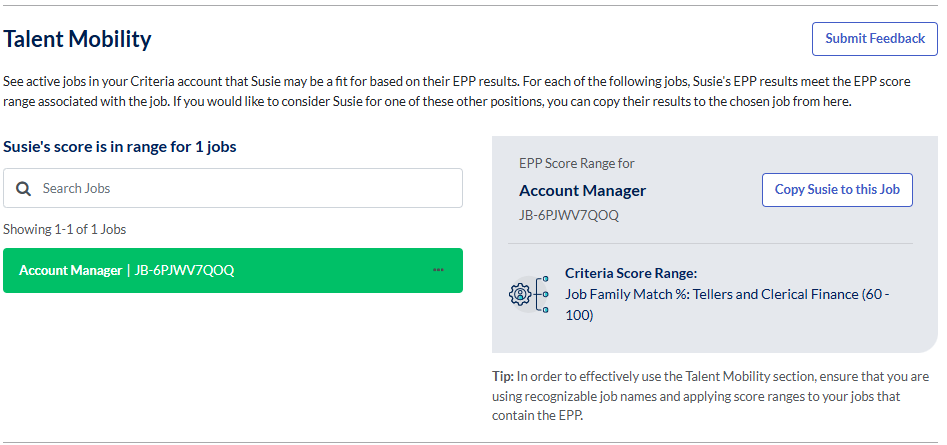The image size is (947, 445).
Task: Click the bold "Tip:" label
Action: click(502, 377)
